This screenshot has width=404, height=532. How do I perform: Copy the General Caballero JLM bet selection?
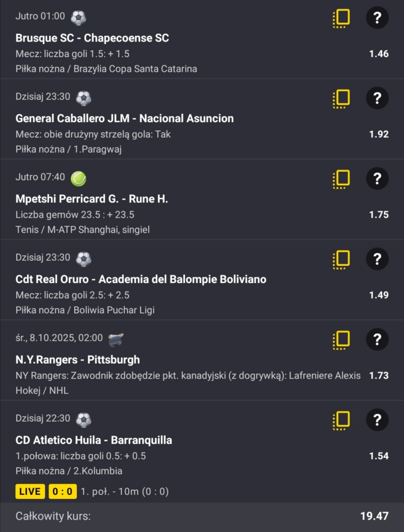click(x=341, y=98)
